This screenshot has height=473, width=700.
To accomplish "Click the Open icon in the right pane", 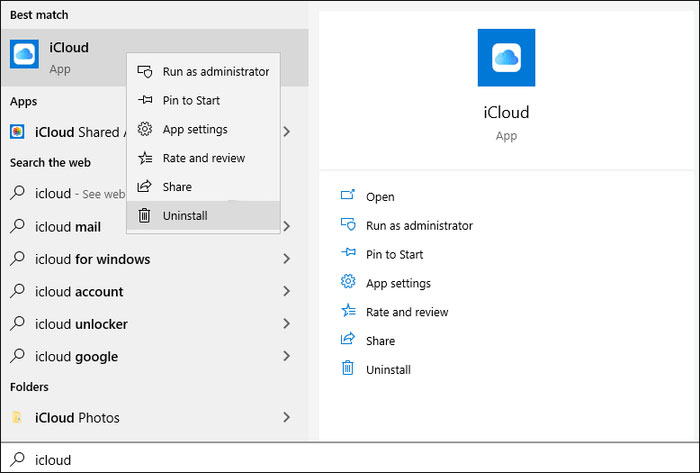I will tap(348, 195).
